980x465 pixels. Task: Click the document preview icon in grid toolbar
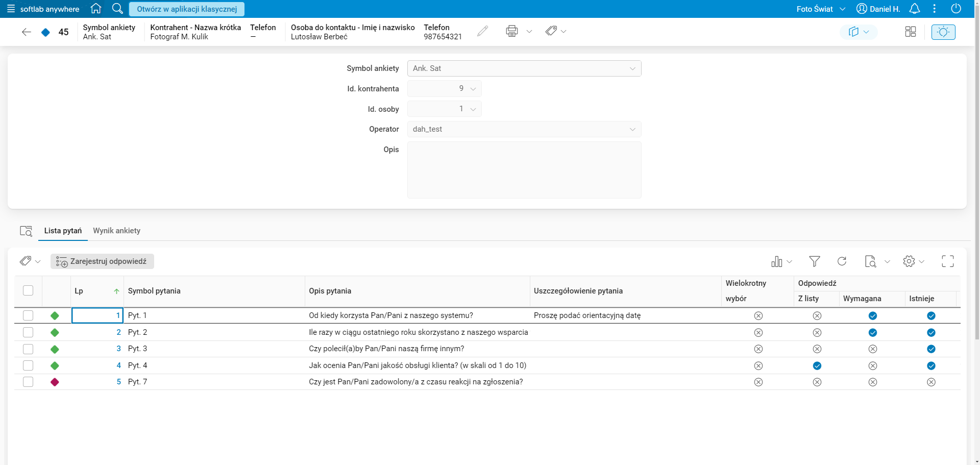coord(871,261)
